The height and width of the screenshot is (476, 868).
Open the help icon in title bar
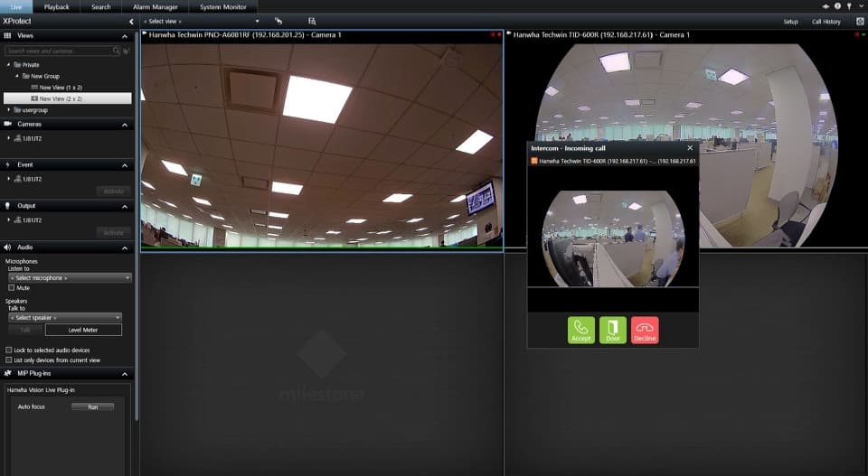tap(837, 6)
